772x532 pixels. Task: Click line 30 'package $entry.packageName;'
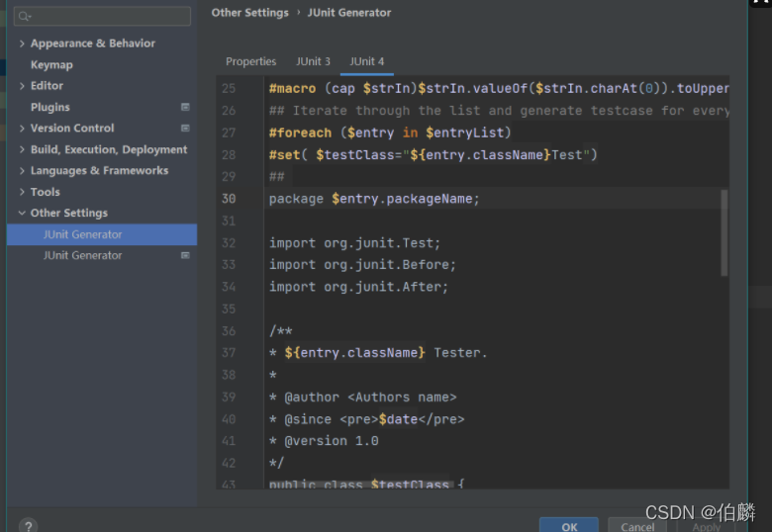374,199
